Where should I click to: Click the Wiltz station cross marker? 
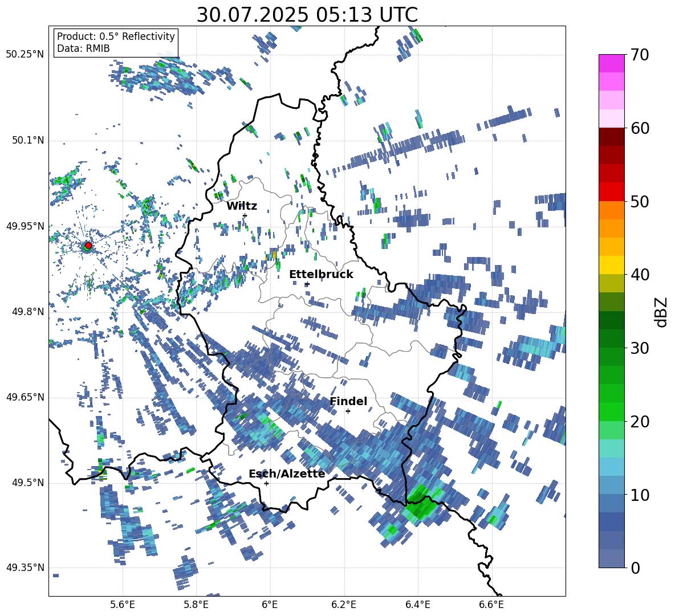click(x=245, y=215)
